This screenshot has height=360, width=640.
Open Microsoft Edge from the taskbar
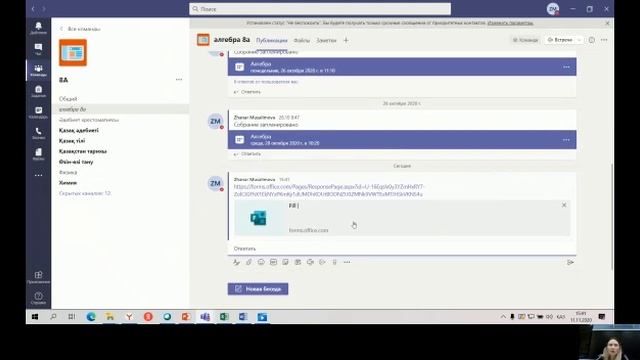point(91,317)
